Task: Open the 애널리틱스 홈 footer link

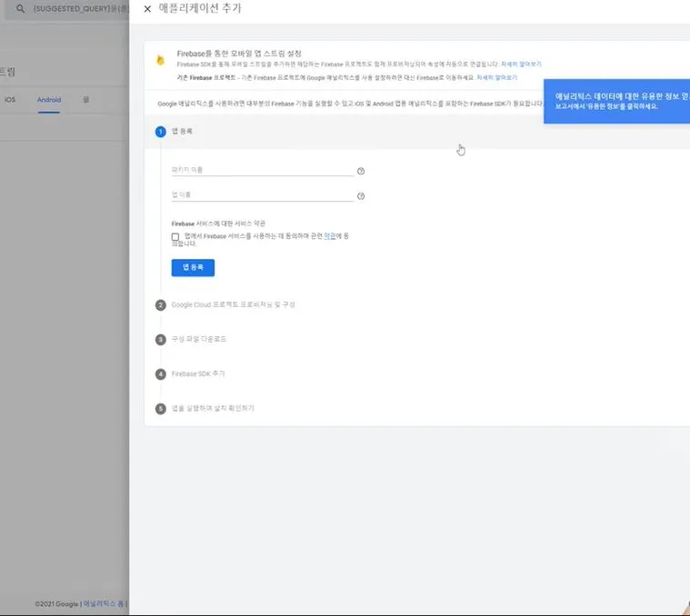Action: pos(104,603)
